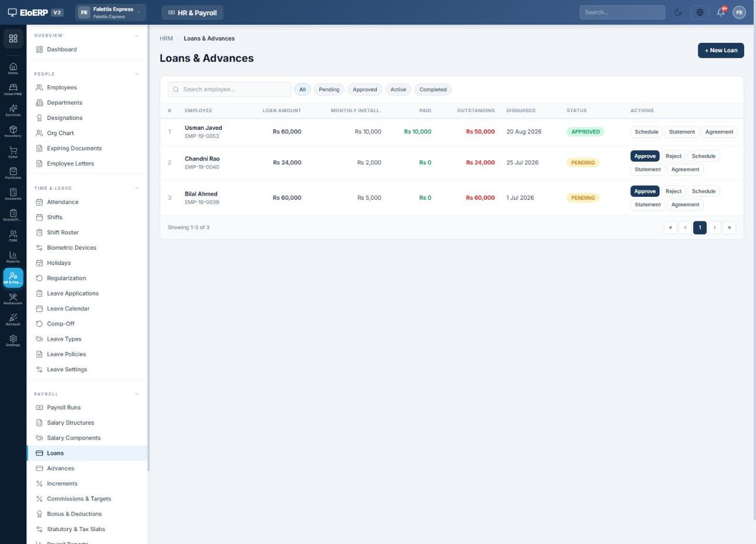This screenshot has width=756, height=544.
Task: Collapse the Overview section
Action: coord(137,36)
